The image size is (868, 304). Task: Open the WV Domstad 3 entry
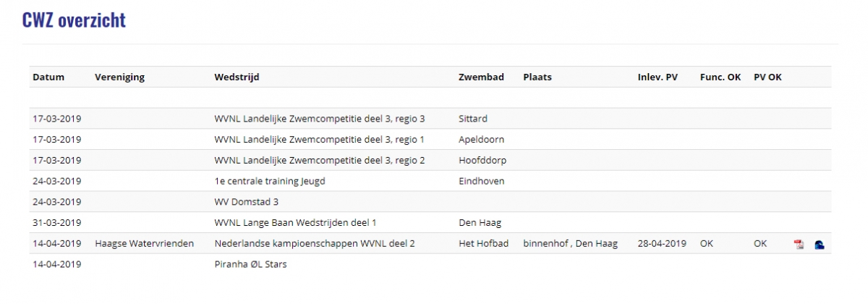246,202
